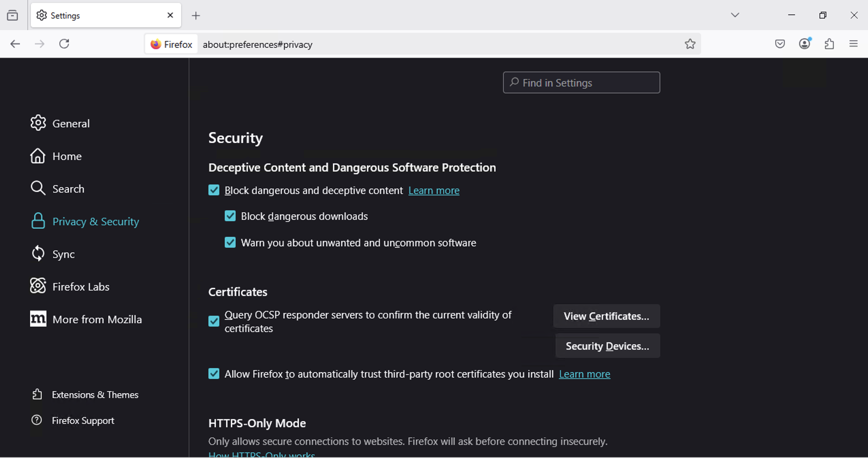The image size is (868, 458).
Task: Click the Pocket save icon
Action: pyautogui.click(x=780, y=44)
